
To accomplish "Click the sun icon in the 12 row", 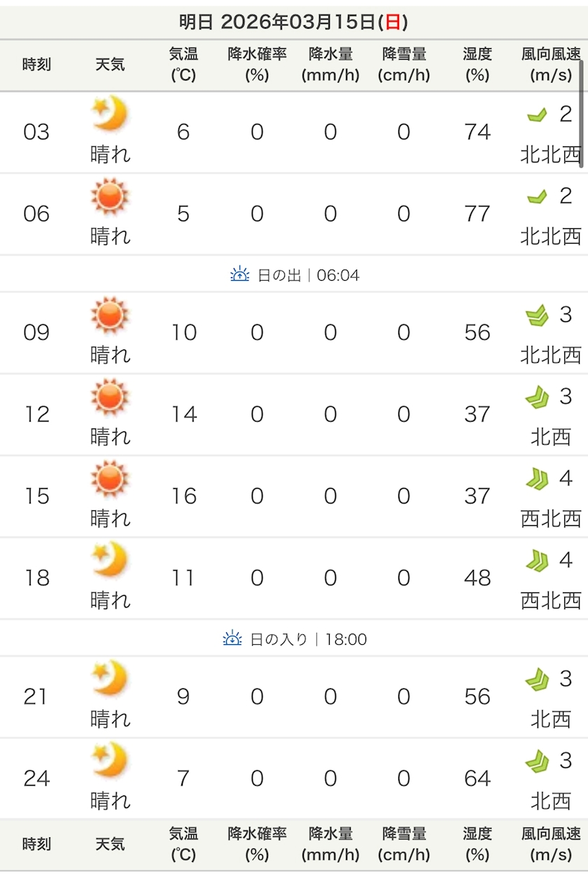I will pos(110,396).
